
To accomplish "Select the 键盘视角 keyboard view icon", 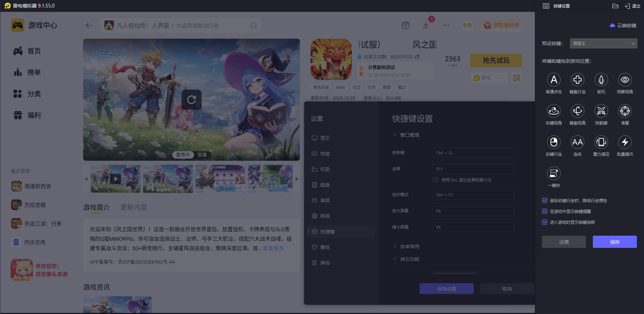I will (x=578, y=111).
